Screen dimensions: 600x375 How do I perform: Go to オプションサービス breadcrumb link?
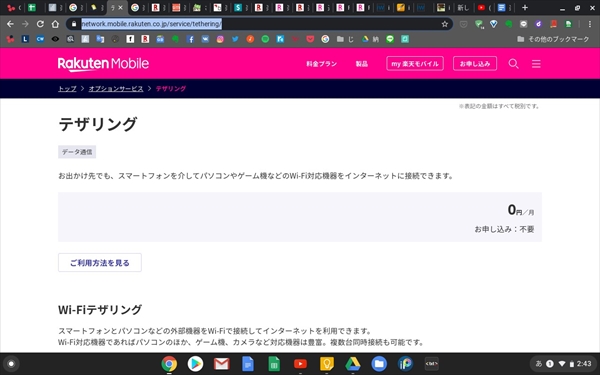116,89
